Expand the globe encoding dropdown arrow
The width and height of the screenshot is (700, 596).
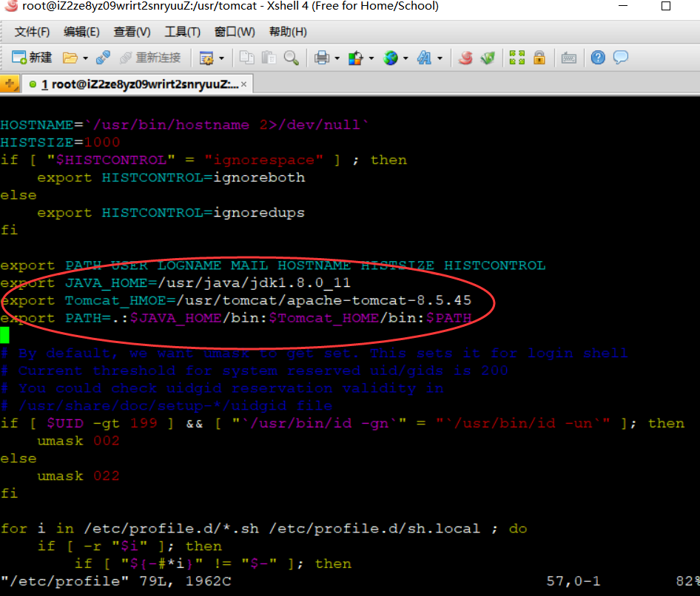click(x=405, y=58)
